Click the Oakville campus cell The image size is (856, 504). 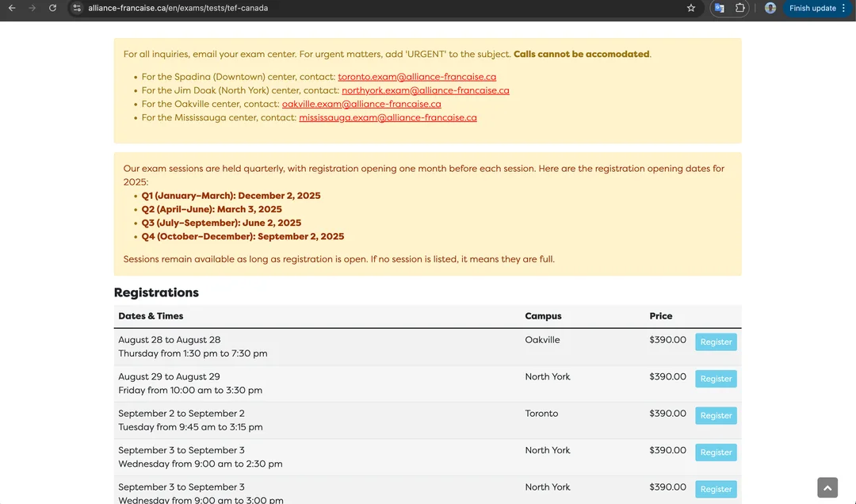[x=543, y=340]
